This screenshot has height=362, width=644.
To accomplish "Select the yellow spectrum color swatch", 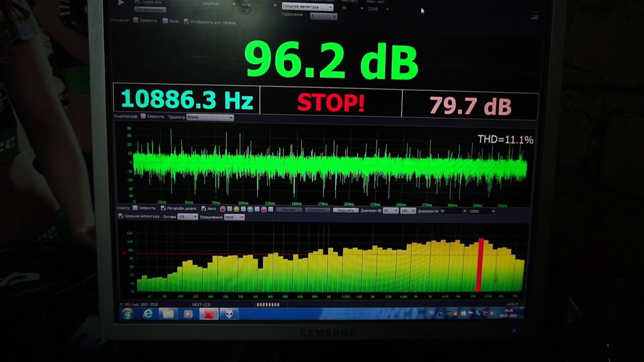I will 236,209.
